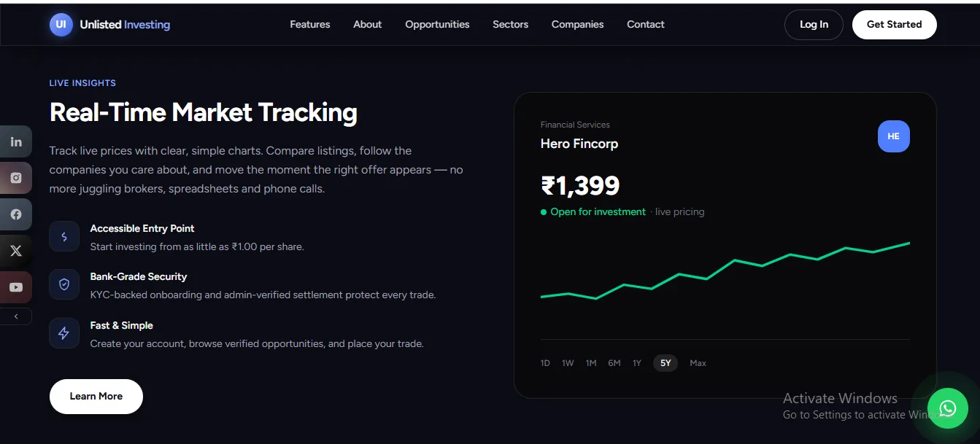Click the live pricing text
This screenshot has height=444, width=980.
pyautogui.click(x=679, y=212)
